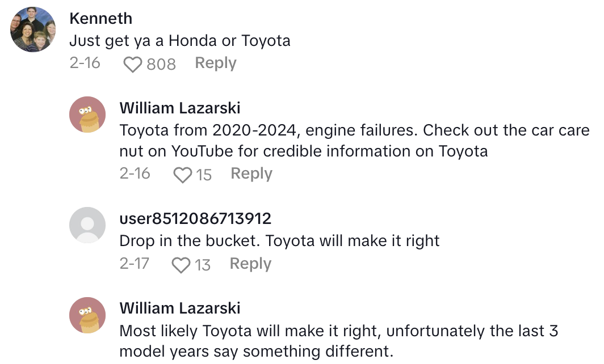Like William Lazarski's engine failures comment
Image resolution: width=604 pixels, height=364 pixels.
pyautogui.click(x=183, y=175)
